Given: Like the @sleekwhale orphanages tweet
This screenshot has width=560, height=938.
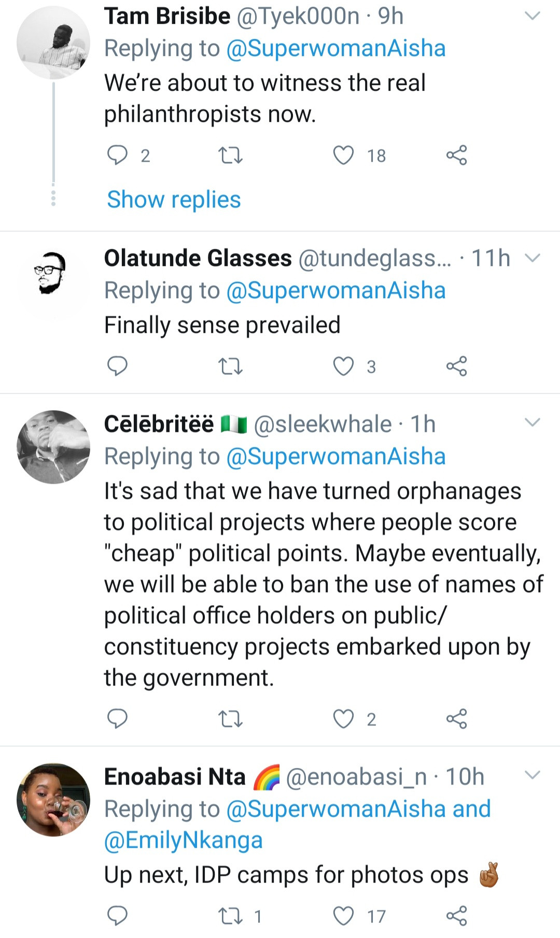Looking at the screenshot, I should [x=343, y=719].
